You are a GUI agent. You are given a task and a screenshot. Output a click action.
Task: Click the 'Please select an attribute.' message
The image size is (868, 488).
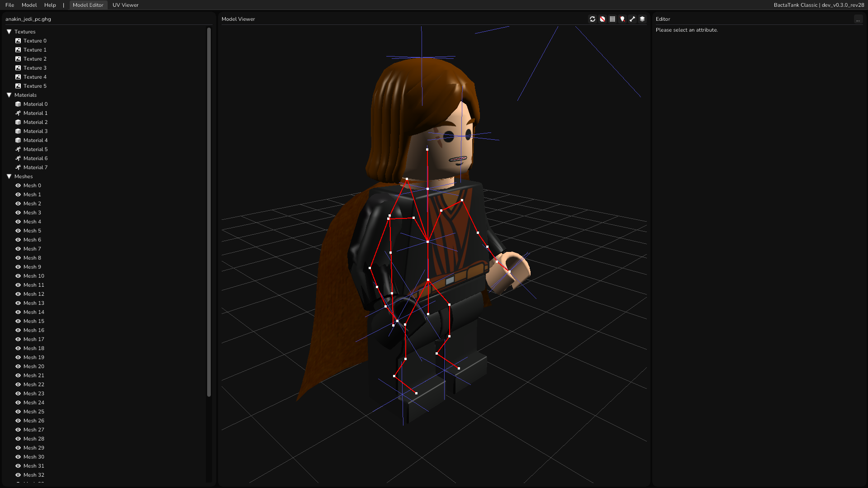point(687,30)
